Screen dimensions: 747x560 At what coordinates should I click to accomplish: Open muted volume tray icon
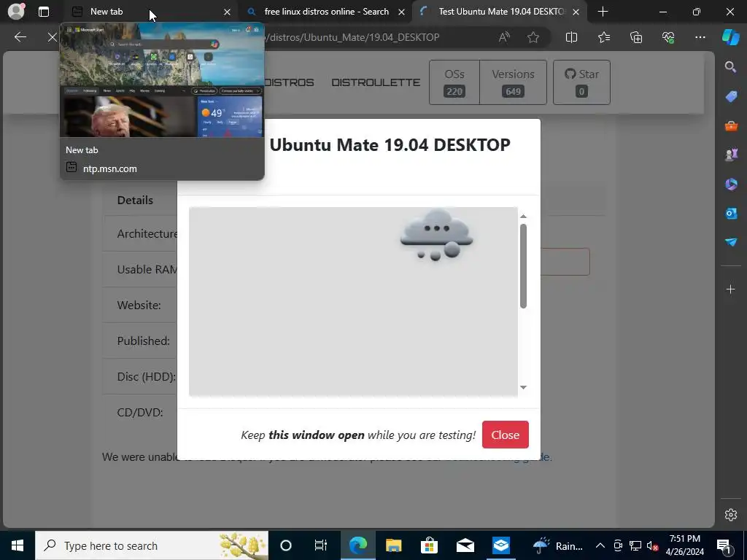[652, 545]
